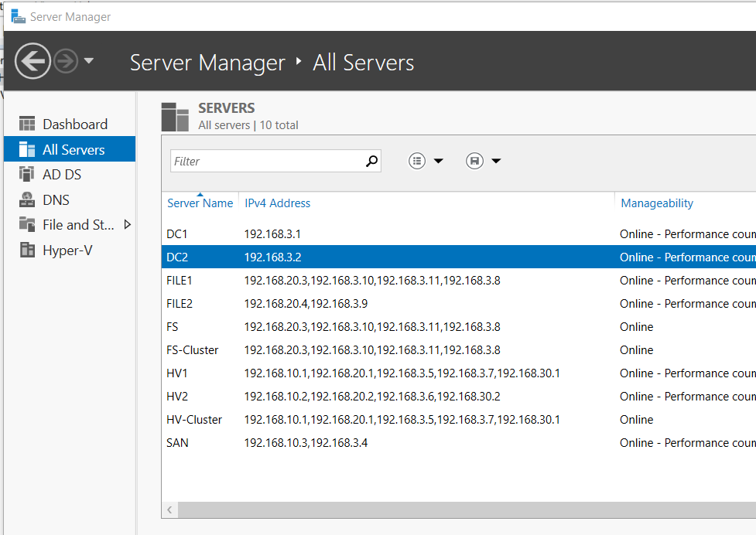Click the Servers tile header icon
756x535 pixels.
click(175, 117)
